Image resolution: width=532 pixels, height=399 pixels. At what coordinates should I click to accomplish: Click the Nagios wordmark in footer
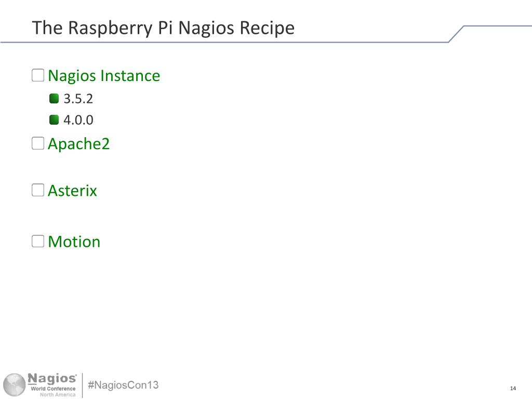pyautogui.click(x=52, y=379)
